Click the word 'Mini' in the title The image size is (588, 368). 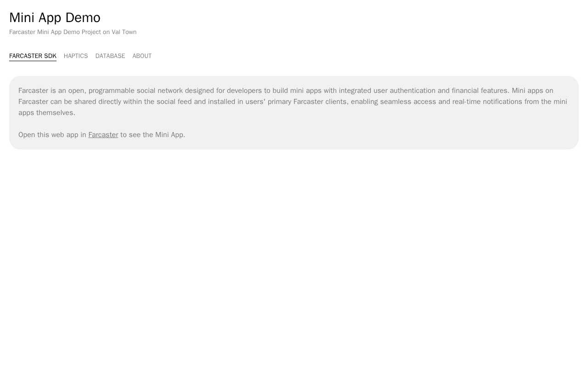22,17
